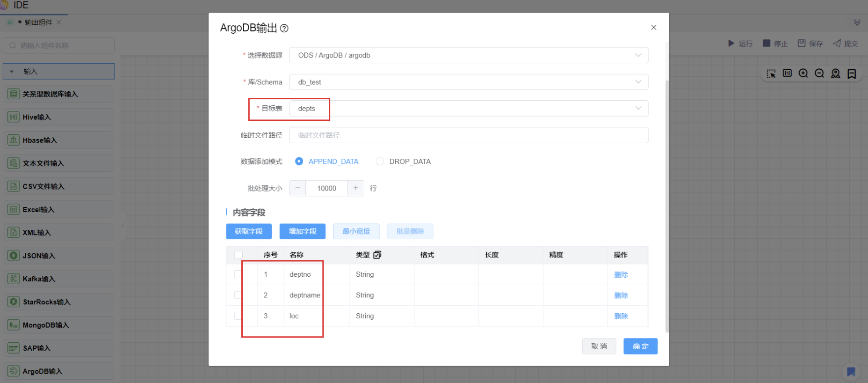Tick the checkbox for the deptno row
The image size is (868, 383).
pos(238,274)
